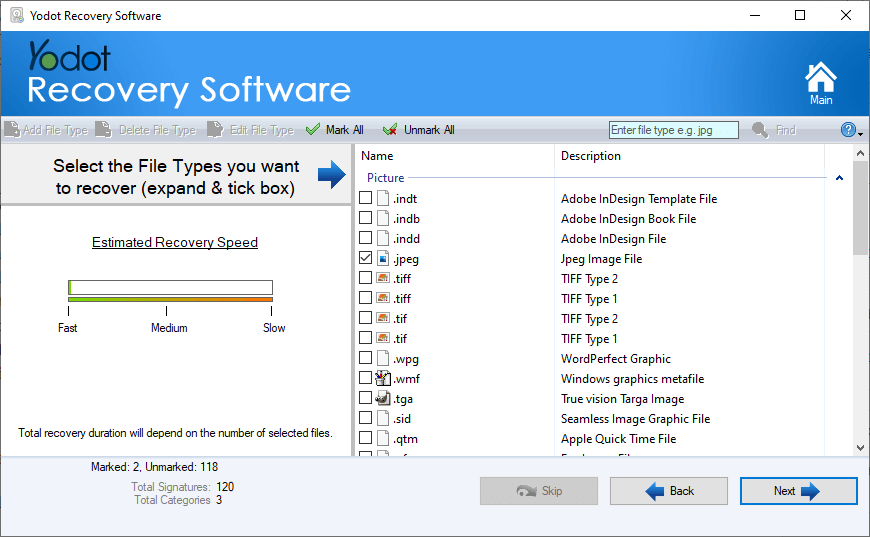Click the Find magnifier button

774,130
